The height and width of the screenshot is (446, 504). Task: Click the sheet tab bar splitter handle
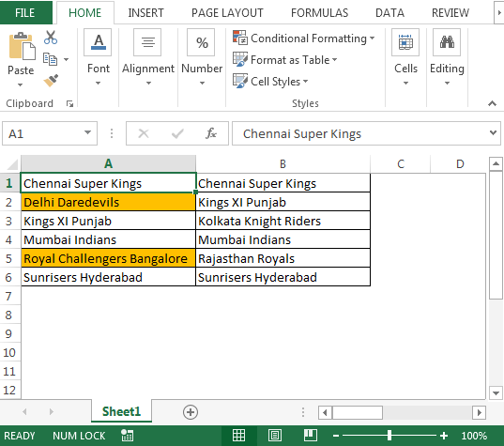303,412
